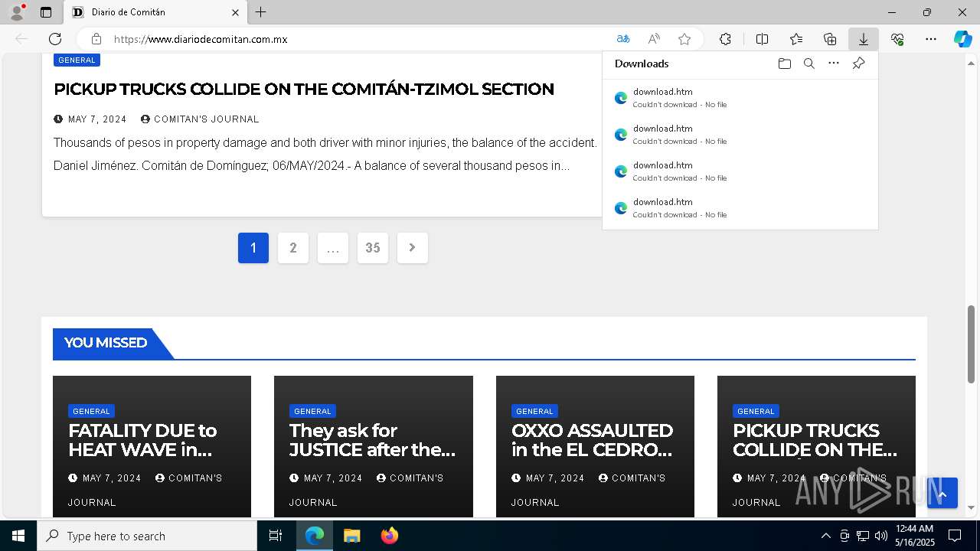Go to pagination page 35
The height and width of the screenshot is (551, 980).
(373, 248)
